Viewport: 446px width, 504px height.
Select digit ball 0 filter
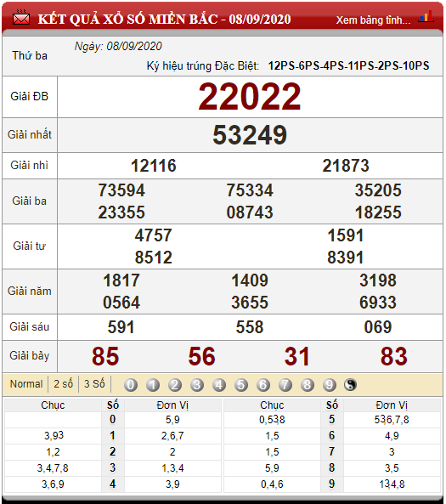click(131, 385)
